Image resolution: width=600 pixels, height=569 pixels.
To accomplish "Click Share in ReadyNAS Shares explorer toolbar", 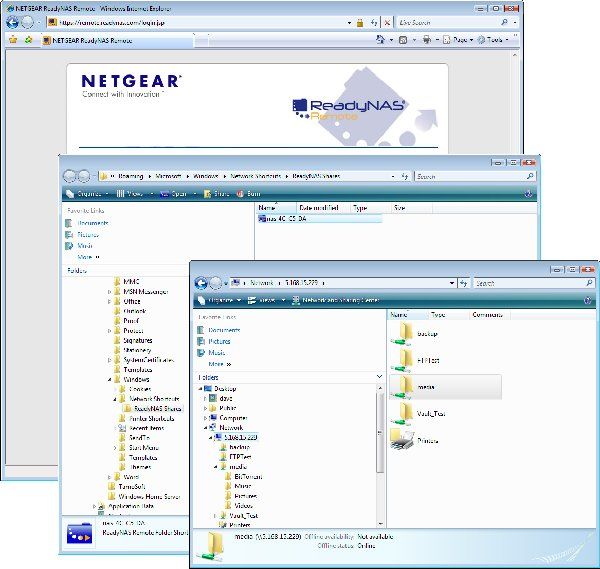I will [217, 194].
